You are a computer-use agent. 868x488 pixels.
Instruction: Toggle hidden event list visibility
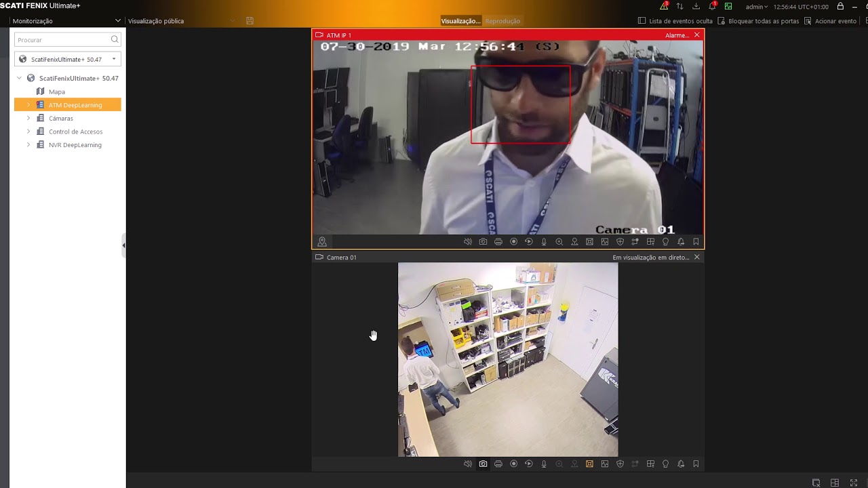[x=675, y=21]
